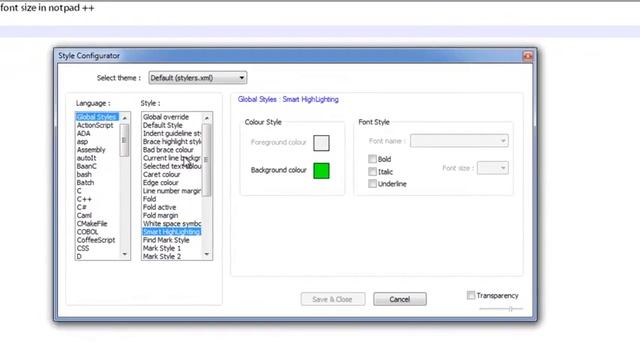Select asp in Language list

point(82,142)
